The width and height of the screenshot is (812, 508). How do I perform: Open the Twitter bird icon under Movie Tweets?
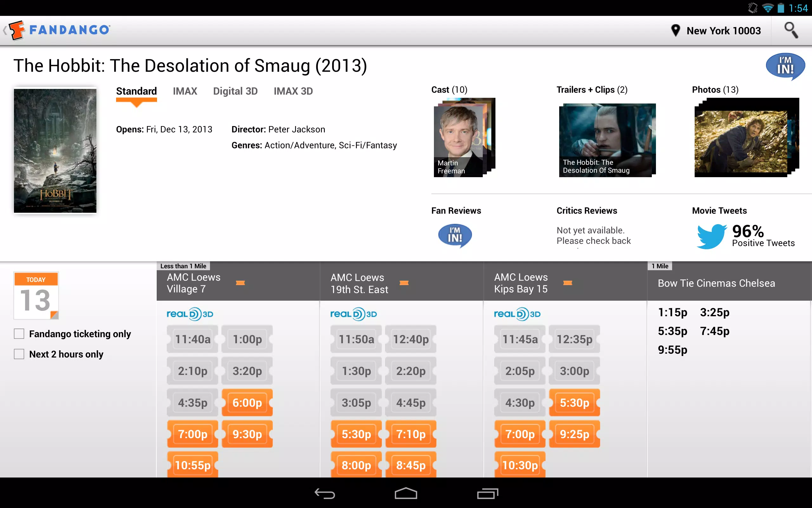(711, 237)
